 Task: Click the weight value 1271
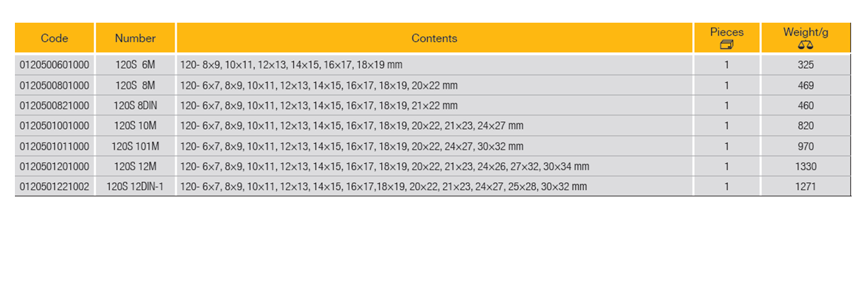point(806,187)
